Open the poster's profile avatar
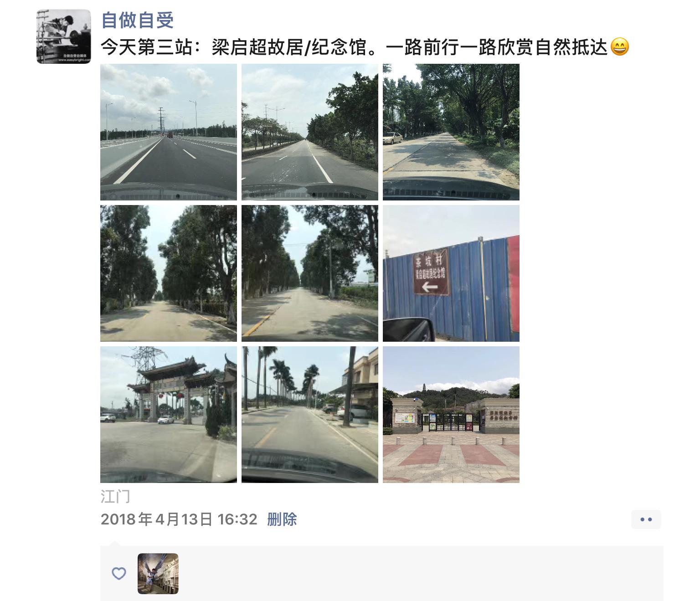700x601 pixels. coord(64,36)
